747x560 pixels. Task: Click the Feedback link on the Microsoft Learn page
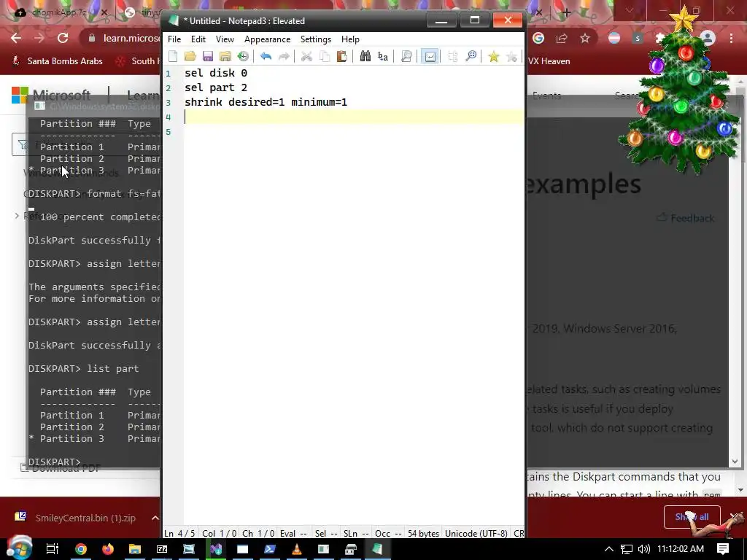[685, 218]
